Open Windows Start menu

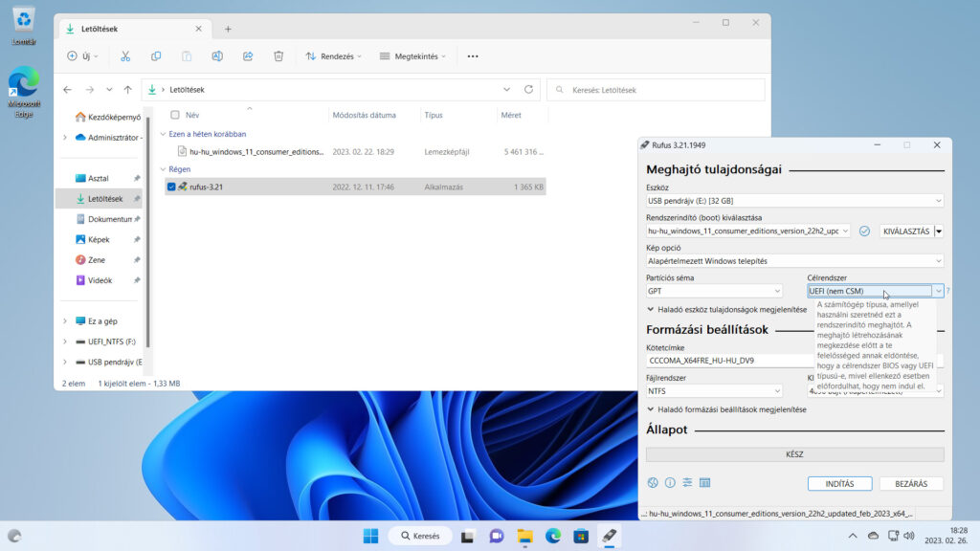(370, 536)
